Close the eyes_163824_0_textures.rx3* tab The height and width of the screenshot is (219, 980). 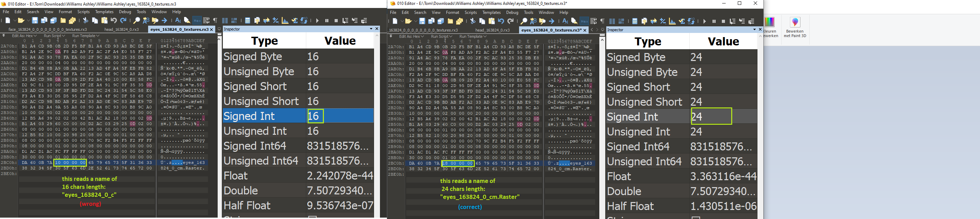tap(585, 30)
